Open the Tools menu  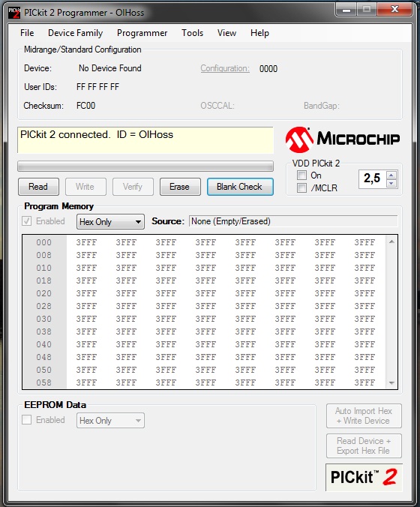(193, 33)
